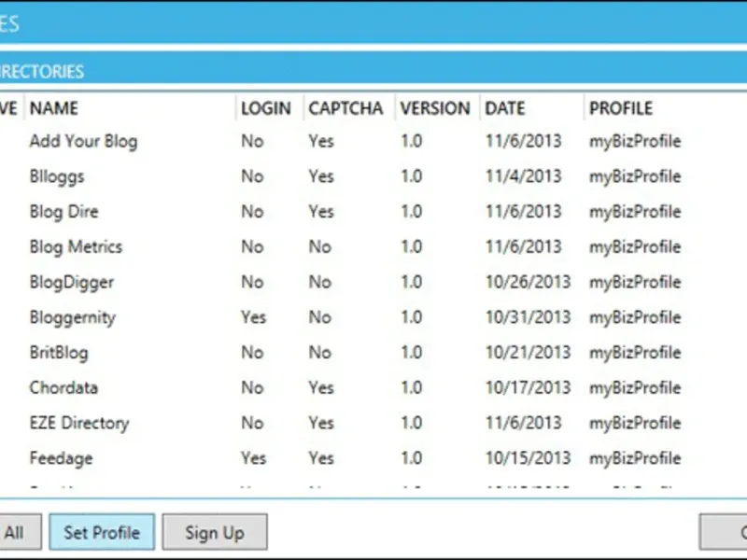This screenshot has height=560, width=747.
Task: Select the Add Your Blog row
Action: click(x=373, y=141)
